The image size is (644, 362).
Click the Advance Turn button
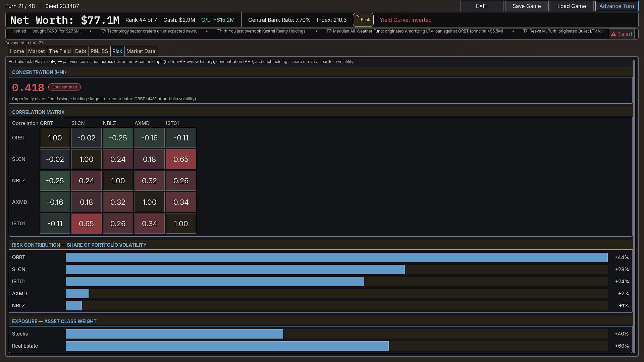(616, 6)
